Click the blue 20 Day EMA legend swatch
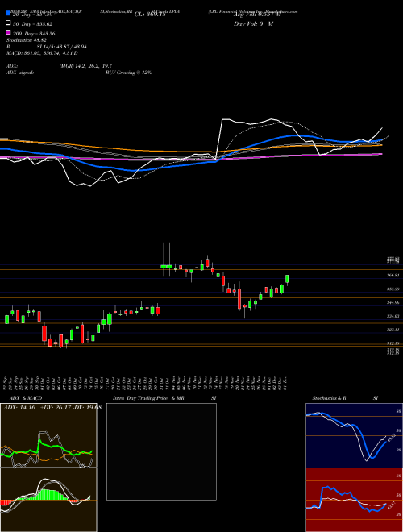 pyautogui.click(x=8, y=14)
